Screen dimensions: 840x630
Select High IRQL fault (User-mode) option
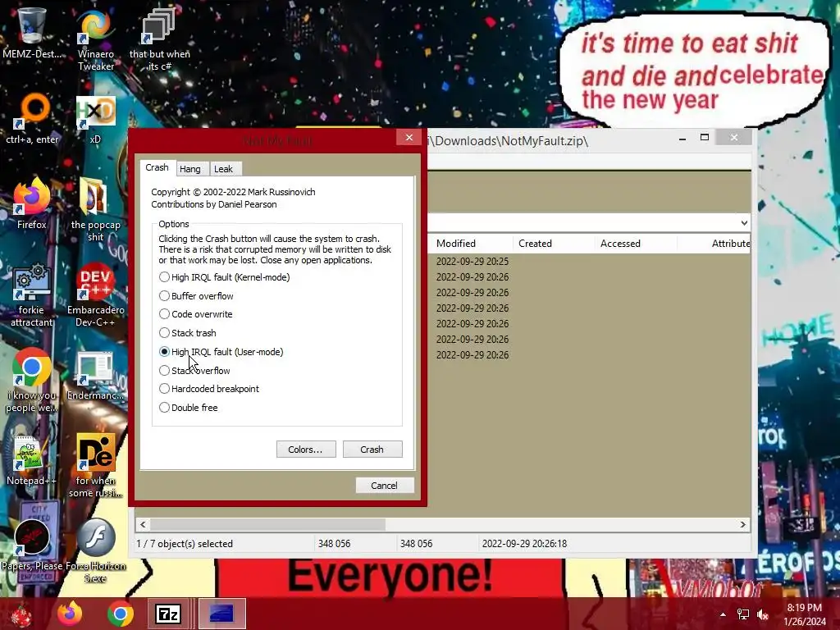(x=221, y=351)
